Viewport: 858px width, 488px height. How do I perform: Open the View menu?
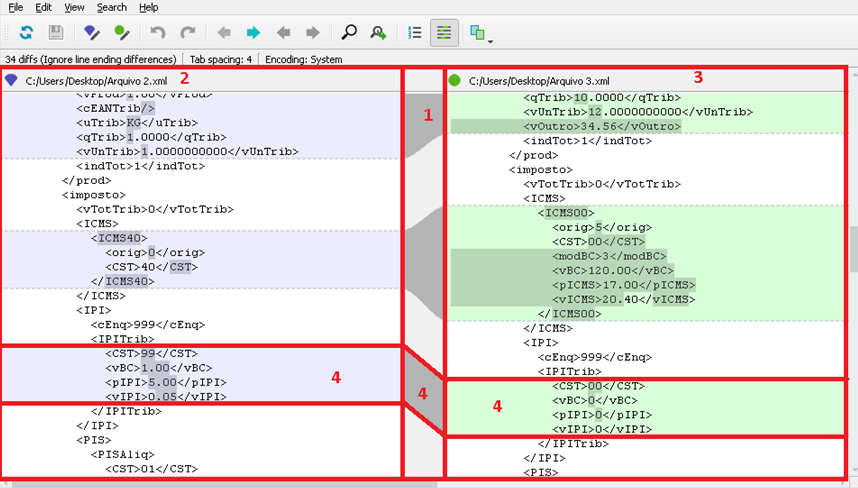pos(74,7)
